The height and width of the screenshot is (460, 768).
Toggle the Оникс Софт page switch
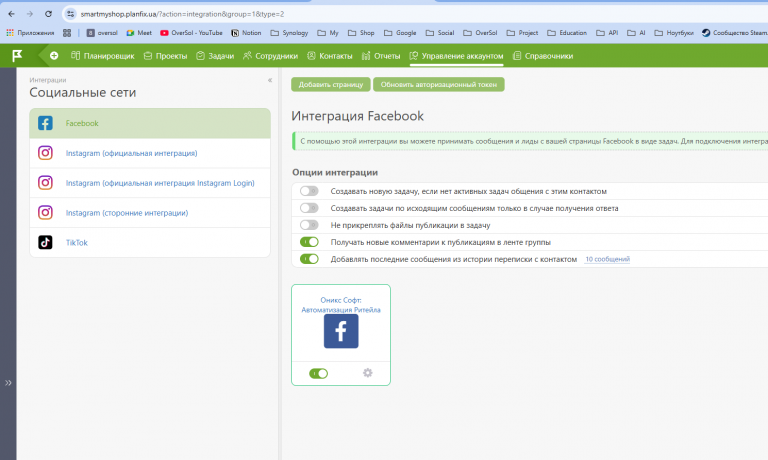[x=318, y=374]
